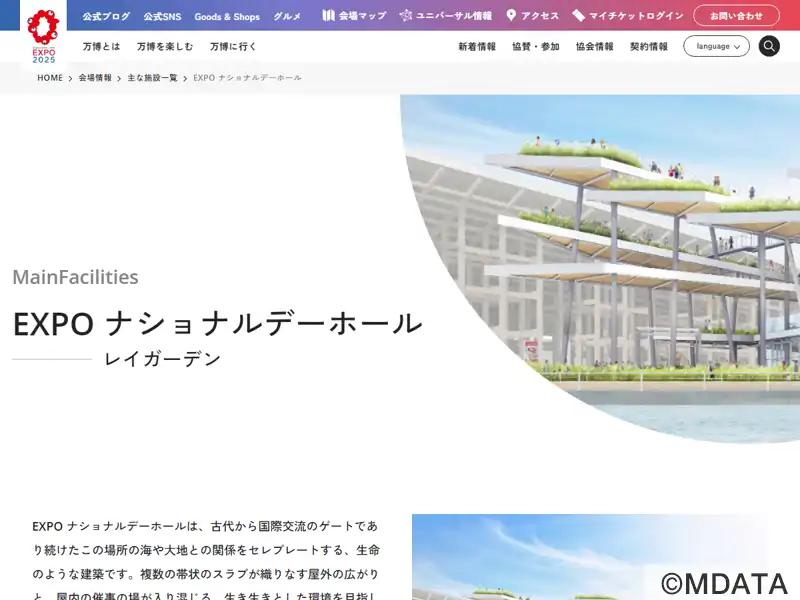Open マイチケットログイン text link
This screenshot has width=800, height=600.
pos(636,16)
